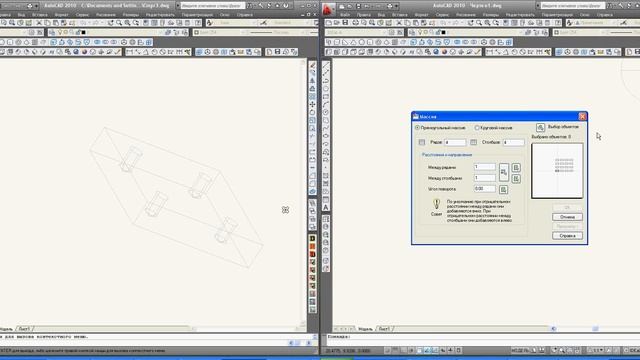Click Справка button in Array dialog
The height and width of the screenshot is (360, 640).
(567, 236)
